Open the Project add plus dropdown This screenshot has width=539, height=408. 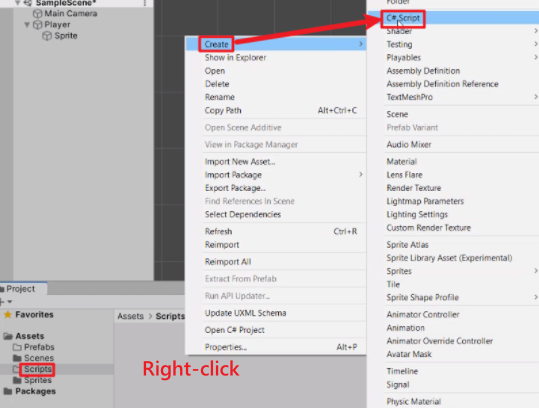click(6, 301)
